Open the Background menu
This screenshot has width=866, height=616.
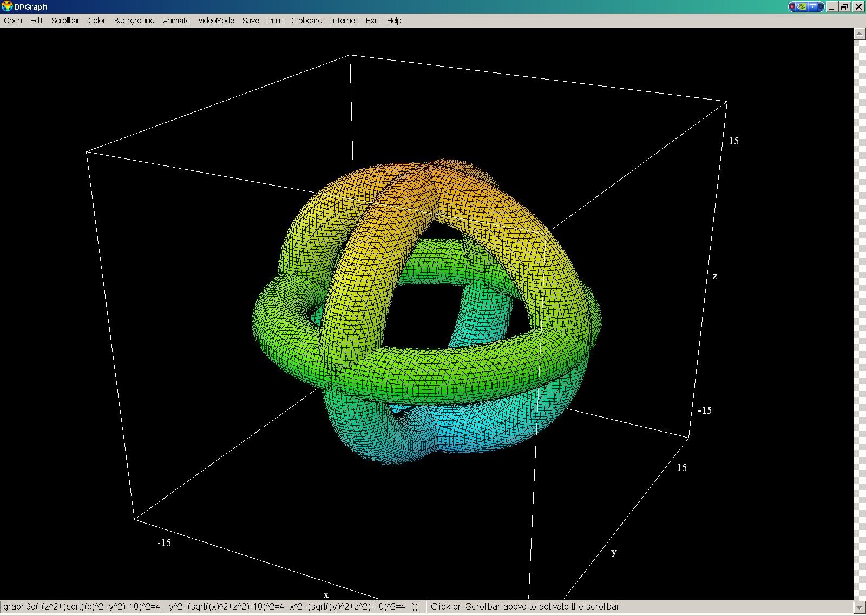(x=134, y=21)
